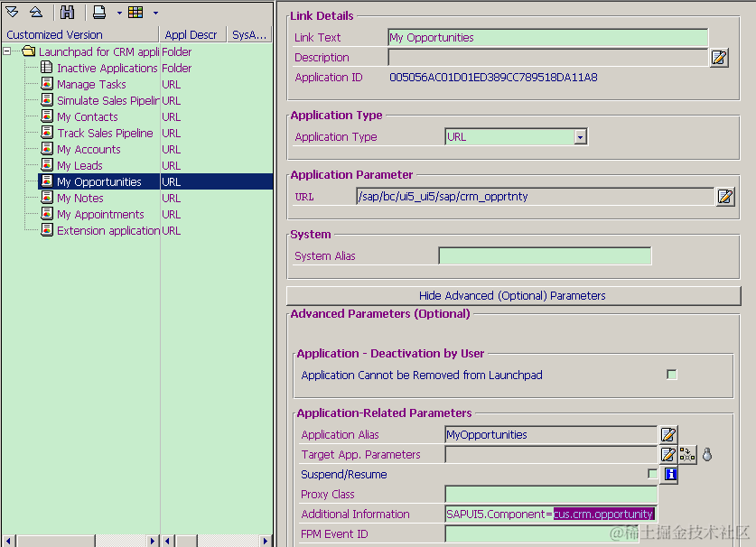Click the parameter mapping icon beside Target App. Parameters
756x547 pixels.
(x=687, y=454)
